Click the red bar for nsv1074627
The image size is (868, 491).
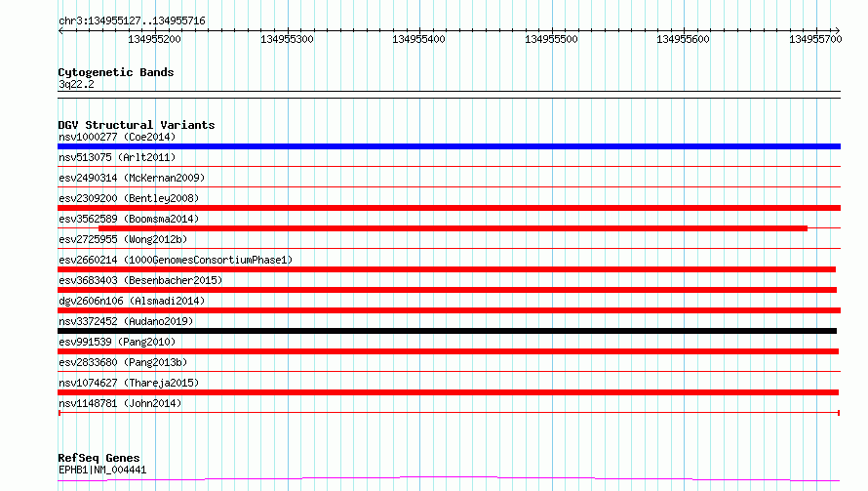(449, 392)
